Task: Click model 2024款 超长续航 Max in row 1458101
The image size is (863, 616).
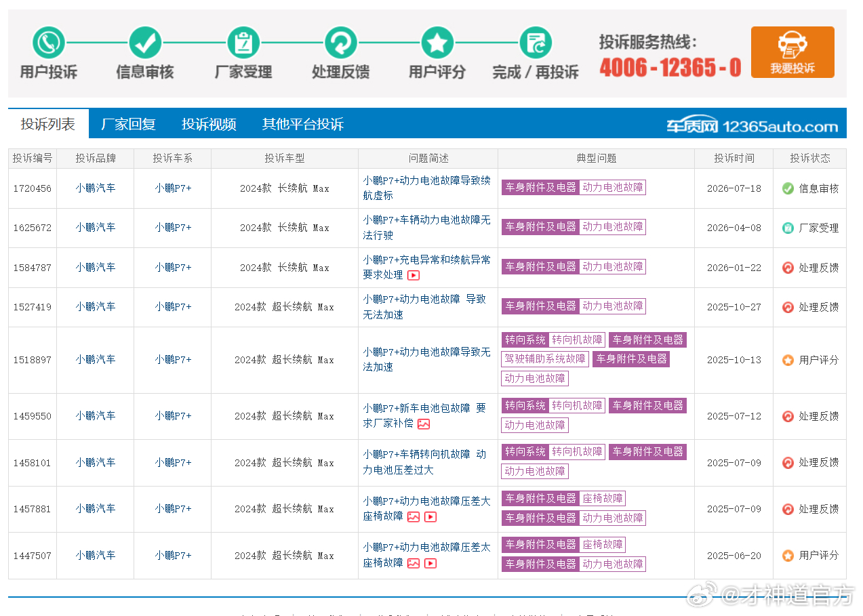Action: click(x=285, y=463)
